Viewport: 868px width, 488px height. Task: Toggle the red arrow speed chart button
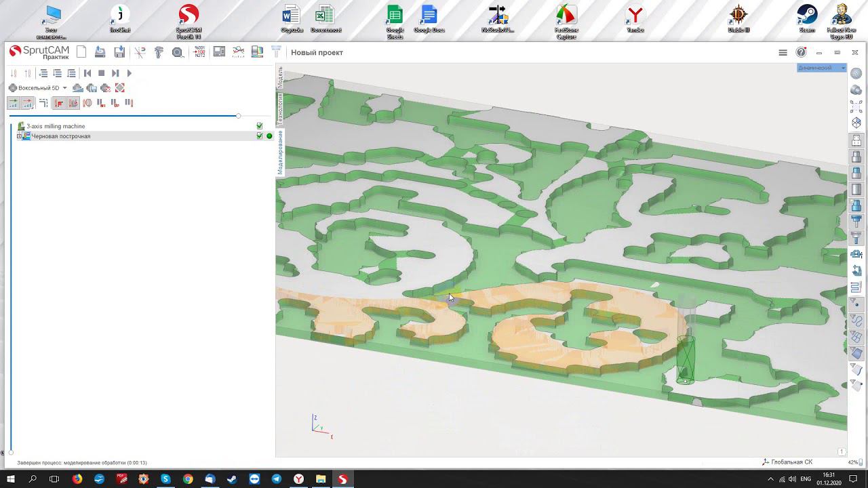[x=28, y=103]
